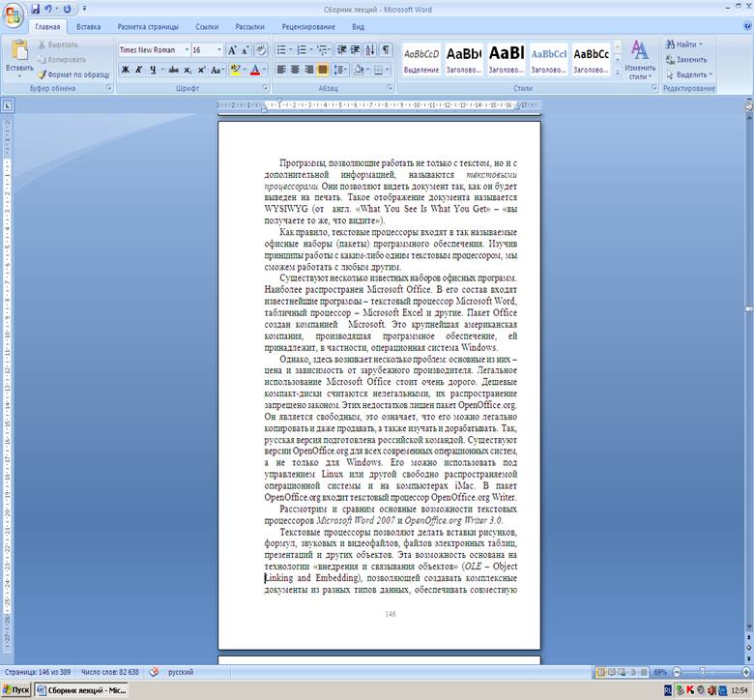Toggle superscript x² formatting
Screen dimensions: 754x700
(x=201, y=70)
